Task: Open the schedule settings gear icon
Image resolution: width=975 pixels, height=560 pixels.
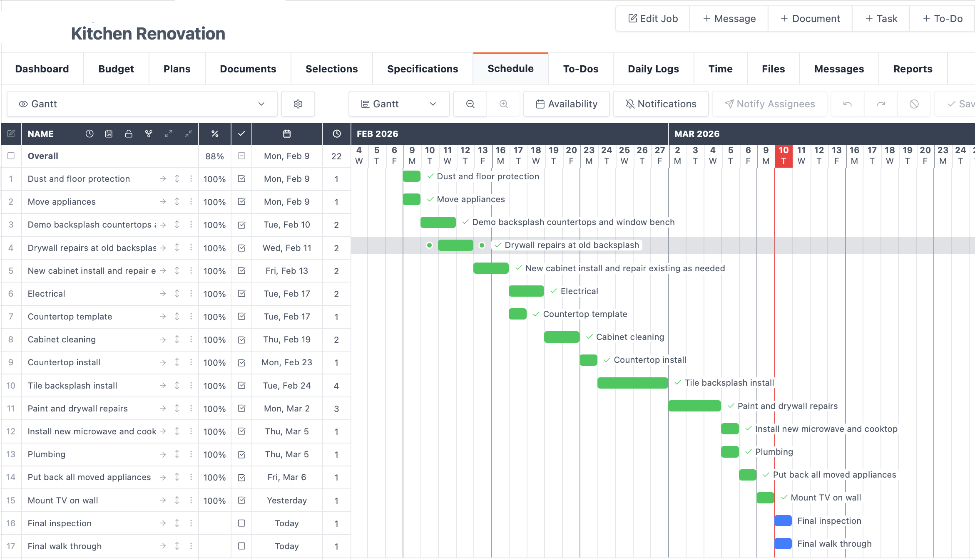Action: pos(298,104)
